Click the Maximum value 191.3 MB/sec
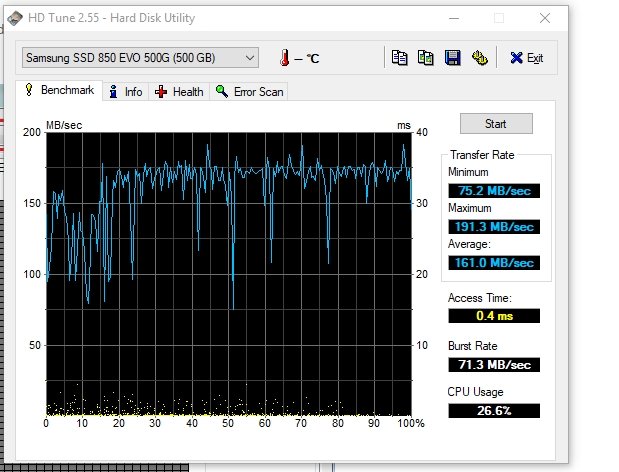The height and width of the screenshot is (472, 619). (494, 227)
